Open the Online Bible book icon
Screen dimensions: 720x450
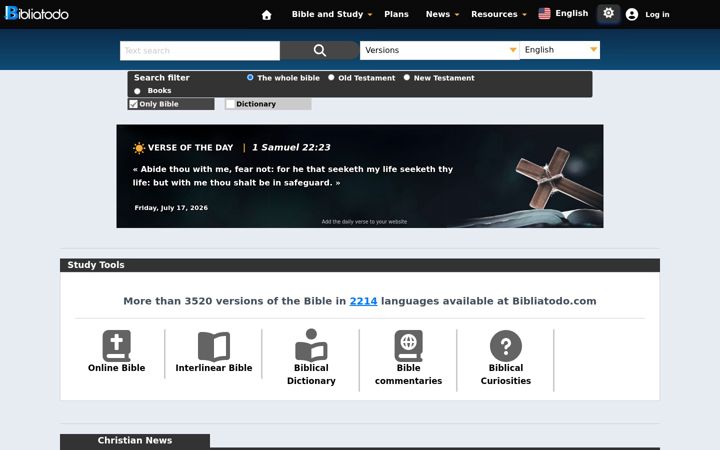tap(117, 345)
